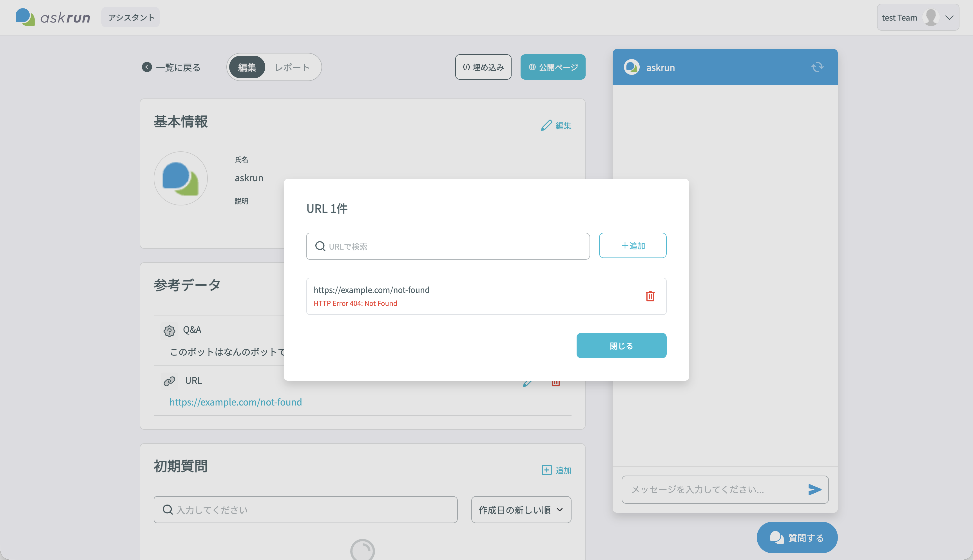
Task: Click the 質問する chat button
Action: (x=797, y=537)
